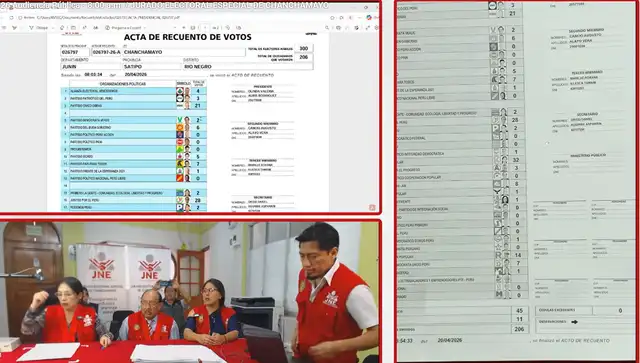Click the PDF page number field
The width and height of the screenshot is (640, 363).
pos(205,28)
